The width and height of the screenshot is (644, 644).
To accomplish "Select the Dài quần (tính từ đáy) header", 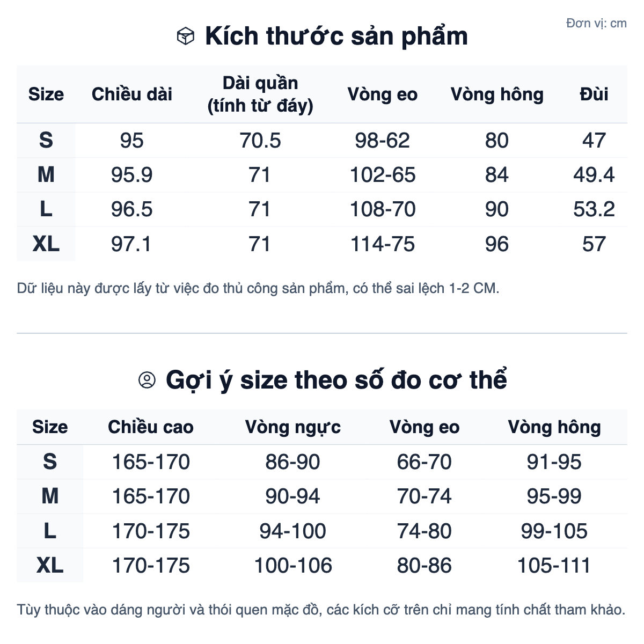I will coord(260,94).
